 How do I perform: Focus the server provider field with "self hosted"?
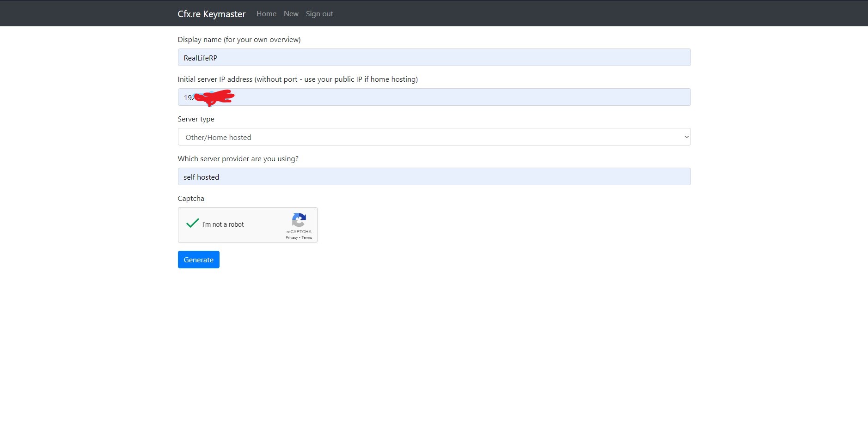click(x=434, y=177)
